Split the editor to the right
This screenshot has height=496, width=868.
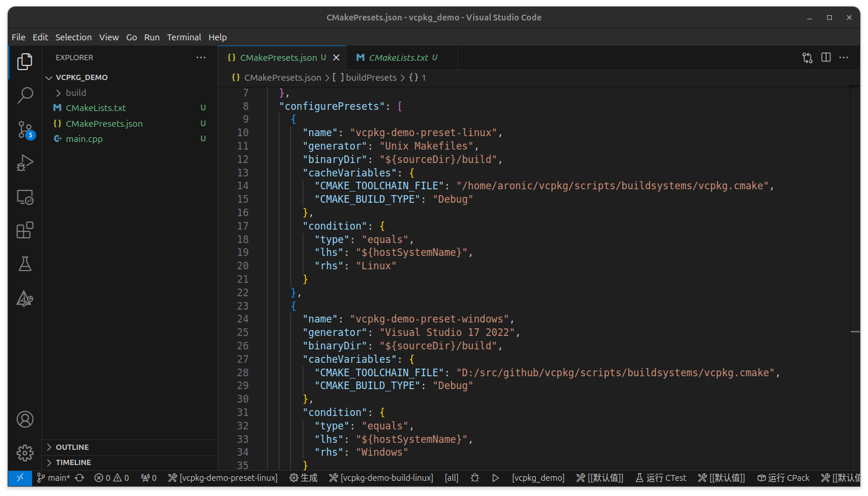(x=826, y=57)
